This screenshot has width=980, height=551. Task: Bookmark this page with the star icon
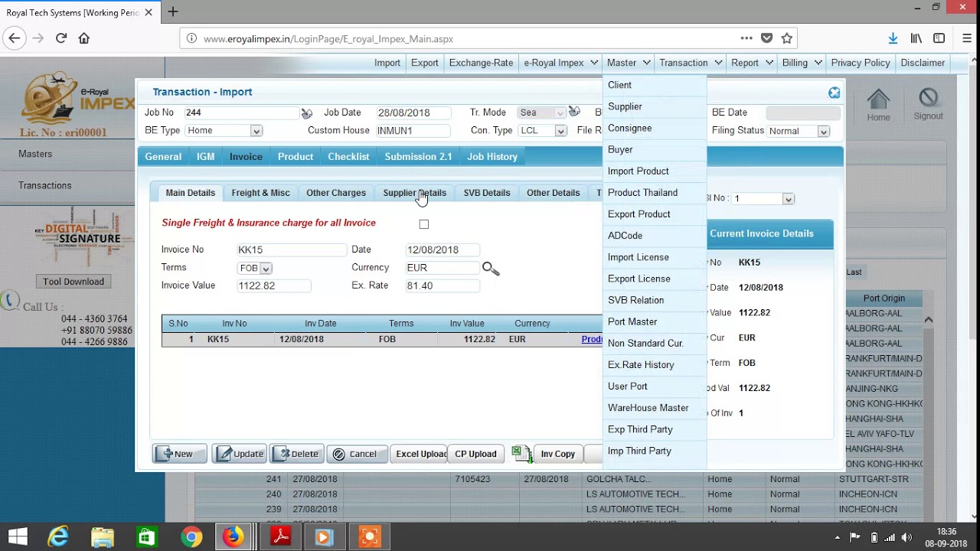tap(786, 38)
